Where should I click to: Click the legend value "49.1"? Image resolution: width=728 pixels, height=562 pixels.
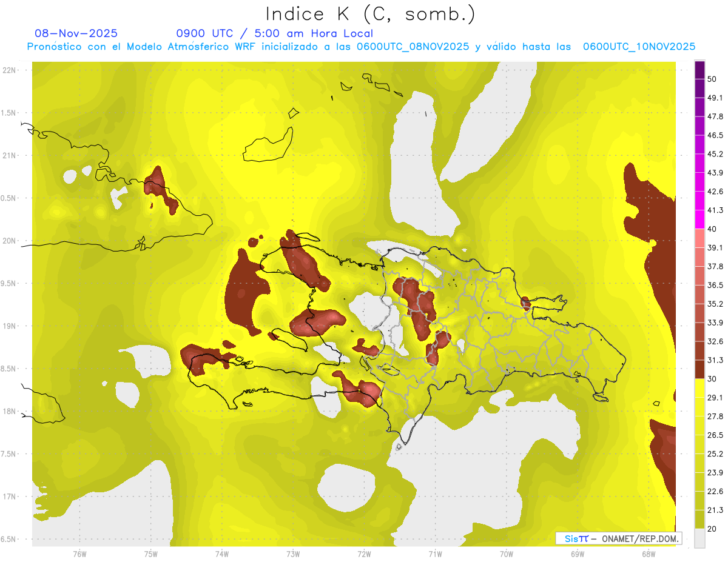coord(715,98)
